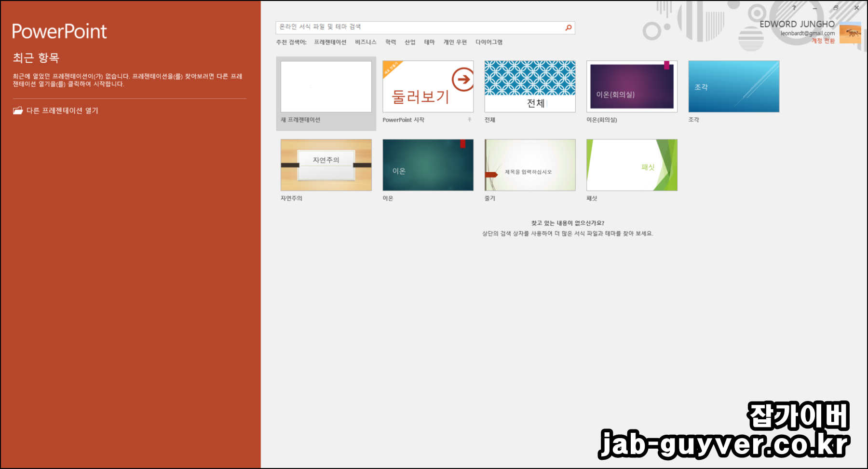Image resolution: width=868 pixels, height=469 pixels.
Task: Select suggested search 다이어그램
Action: (488, 42)
